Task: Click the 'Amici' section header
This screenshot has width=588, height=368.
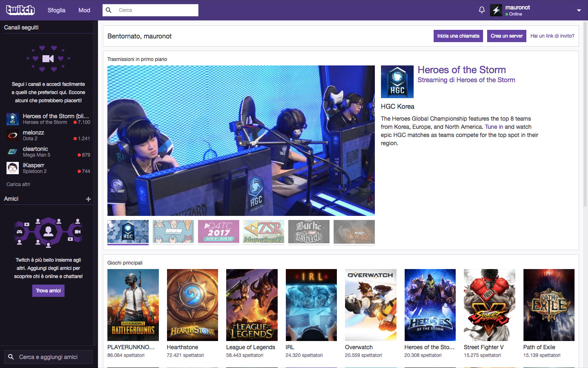Action: 11,199
